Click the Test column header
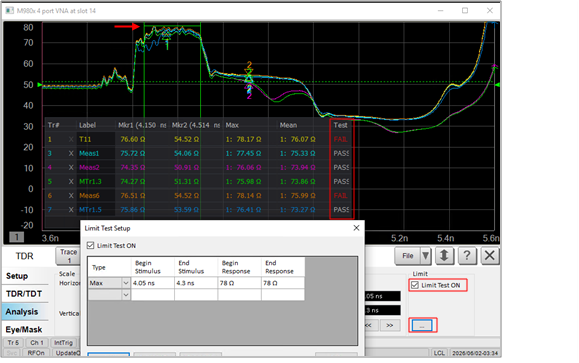The height and width of the screenshot is (363, 579). coord(340,125)
